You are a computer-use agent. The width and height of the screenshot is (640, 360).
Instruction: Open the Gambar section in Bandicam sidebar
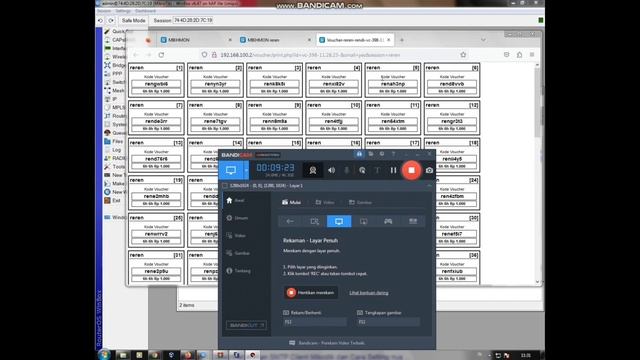[x=238, y=253]
